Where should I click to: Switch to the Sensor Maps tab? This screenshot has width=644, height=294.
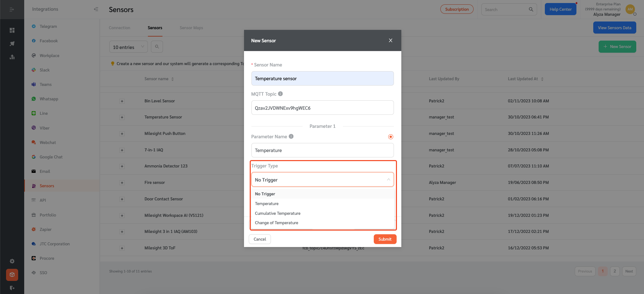(191, 28)
